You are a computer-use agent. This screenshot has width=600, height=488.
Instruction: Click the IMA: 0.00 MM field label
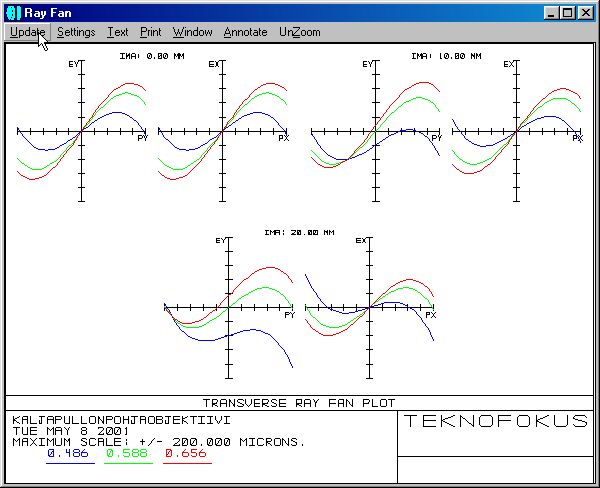tap(151, 56)
